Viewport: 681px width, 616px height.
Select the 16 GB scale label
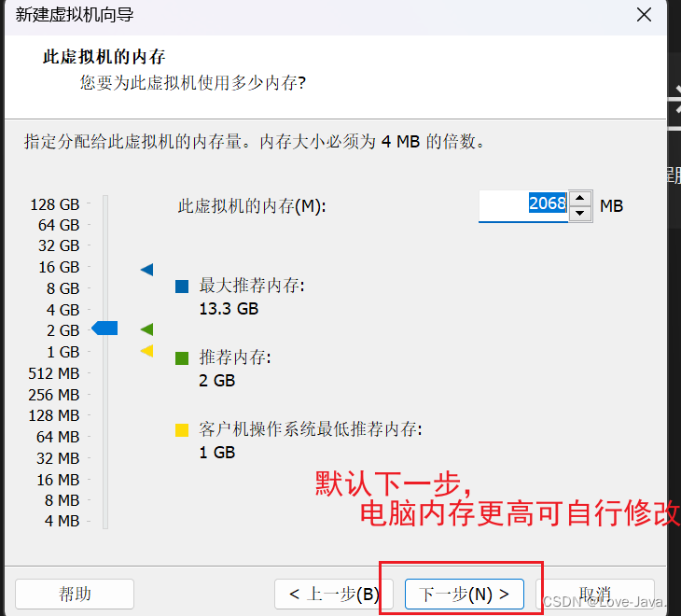tap(59, 267)
